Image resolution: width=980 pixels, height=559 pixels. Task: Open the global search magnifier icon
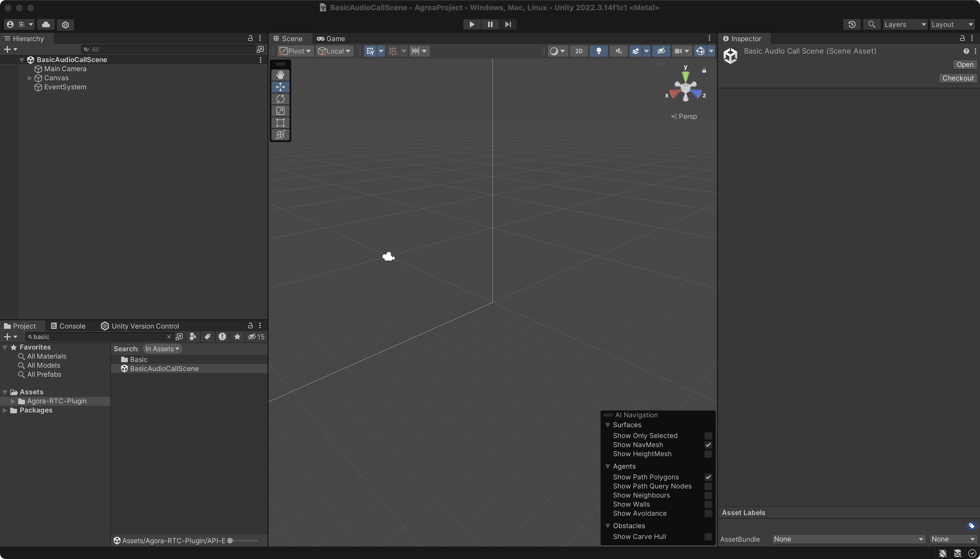pos(872,24)
